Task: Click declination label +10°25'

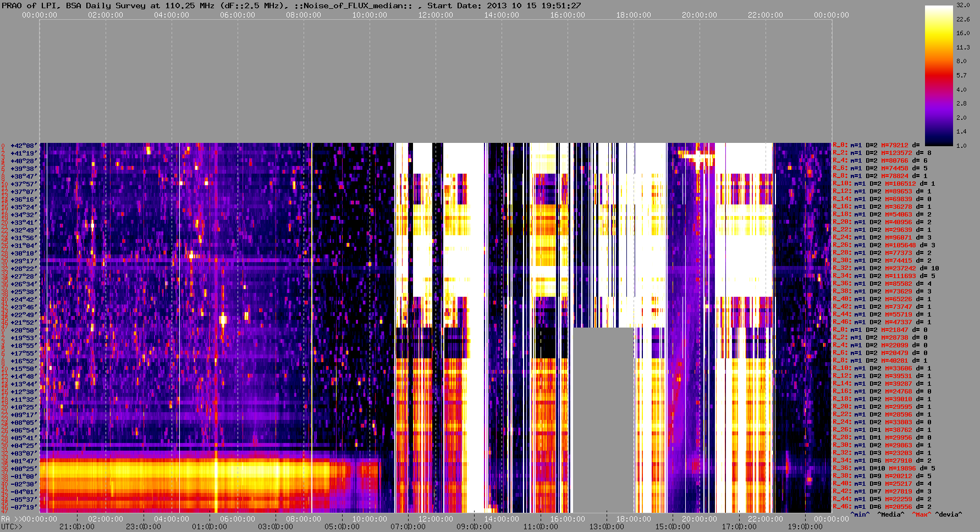Action: [24, 407]
